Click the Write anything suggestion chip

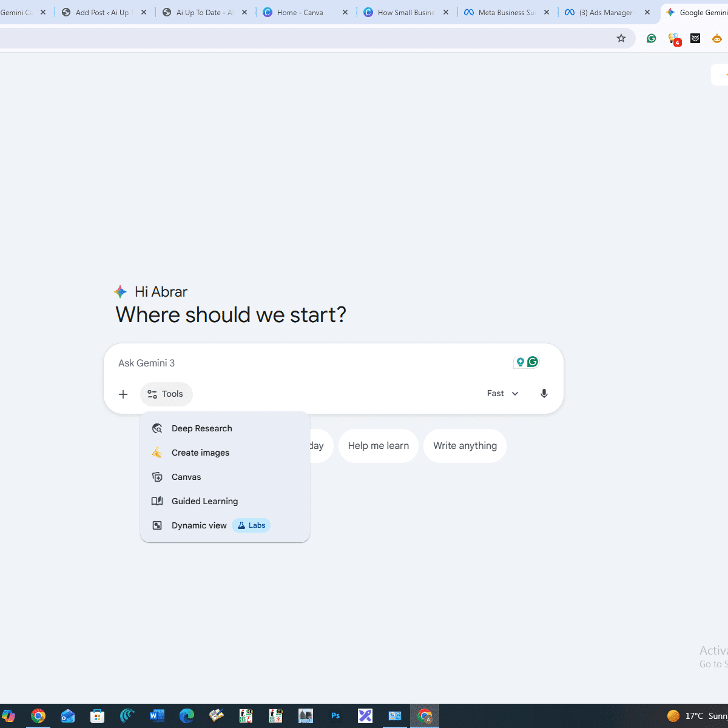[x=465, y=446]
